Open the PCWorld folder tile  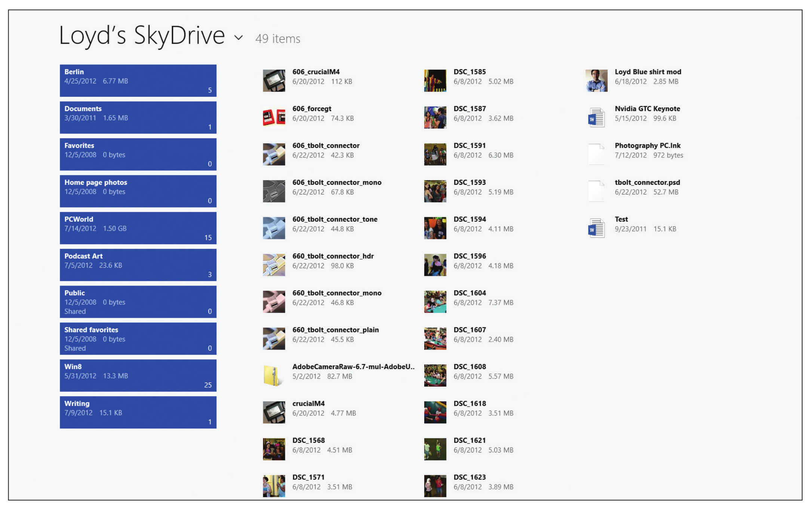138,228
